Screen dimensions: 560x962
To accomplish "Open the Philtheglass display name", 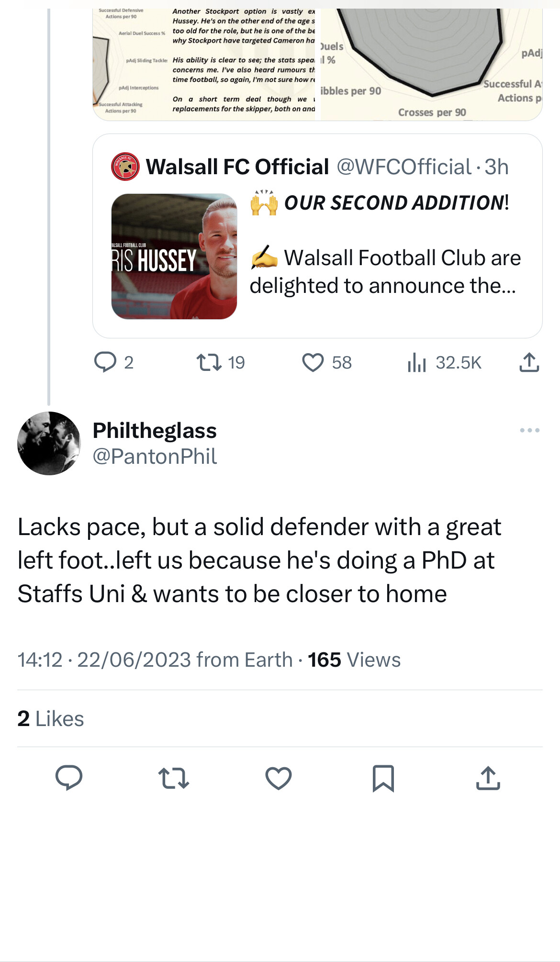I will pyautogui.click(x=155, y=430).
